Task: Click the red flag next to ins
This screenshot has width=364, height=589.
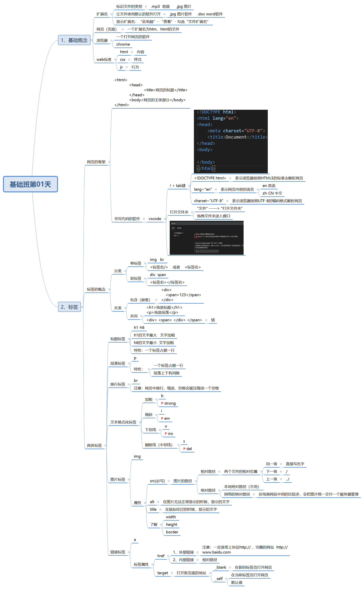Action: click(166, 433)
